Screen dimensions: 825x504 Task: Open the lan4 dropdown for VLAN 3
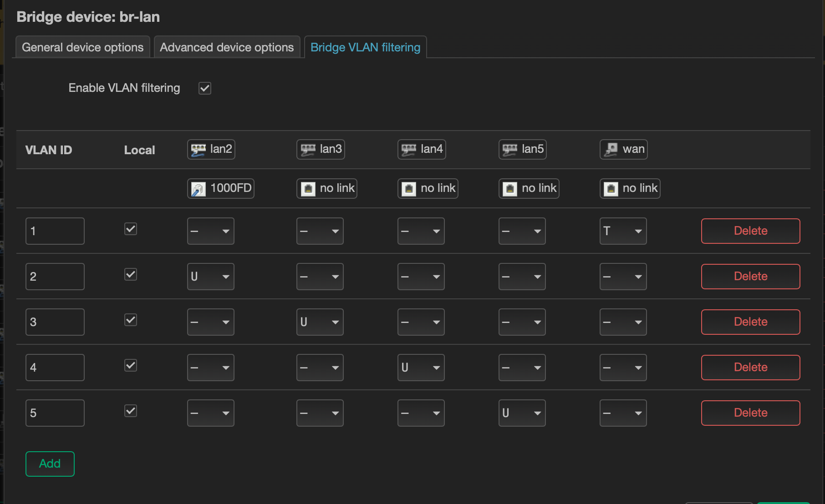(x=421, y=322)
